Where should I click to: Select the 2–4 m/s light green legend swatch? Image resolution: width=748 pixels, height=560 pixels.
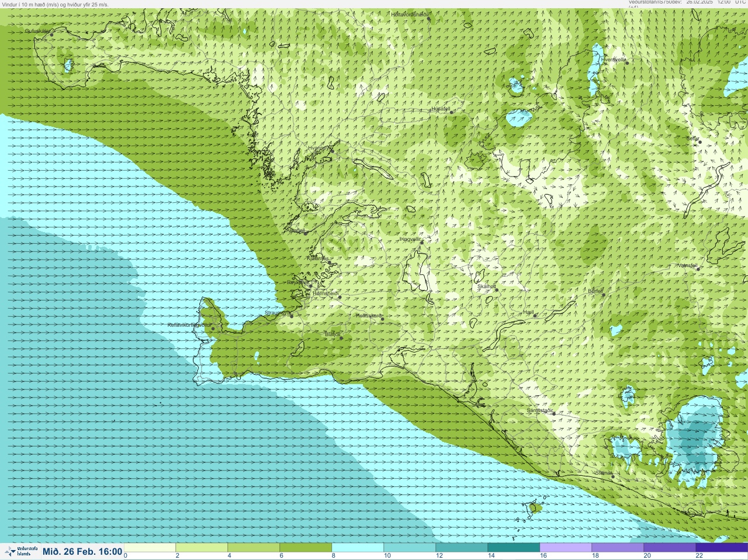[x=202, y=548]
